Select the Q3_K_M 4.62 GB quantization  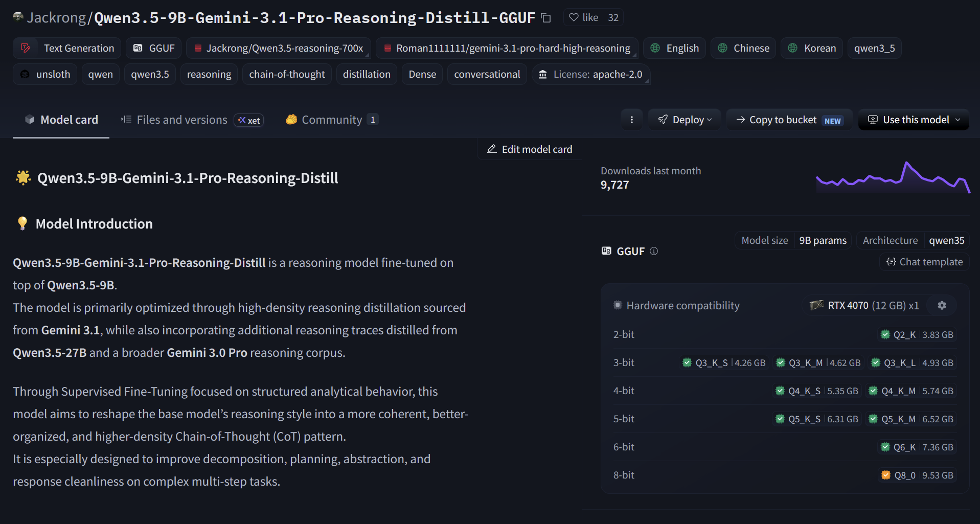(818, 362)
